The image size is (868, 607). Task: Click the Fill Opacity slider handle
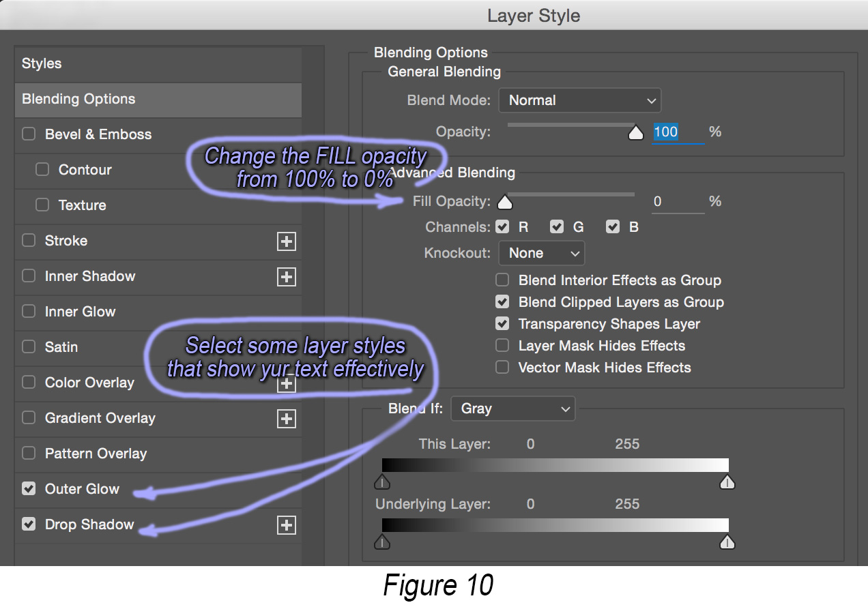click(504, 203)
